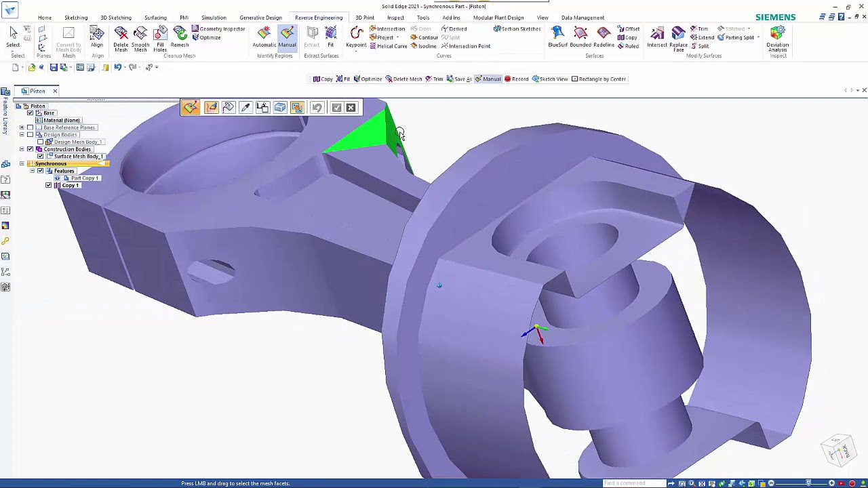
Task: Switch to Automatic region identification
Action: 264,38
